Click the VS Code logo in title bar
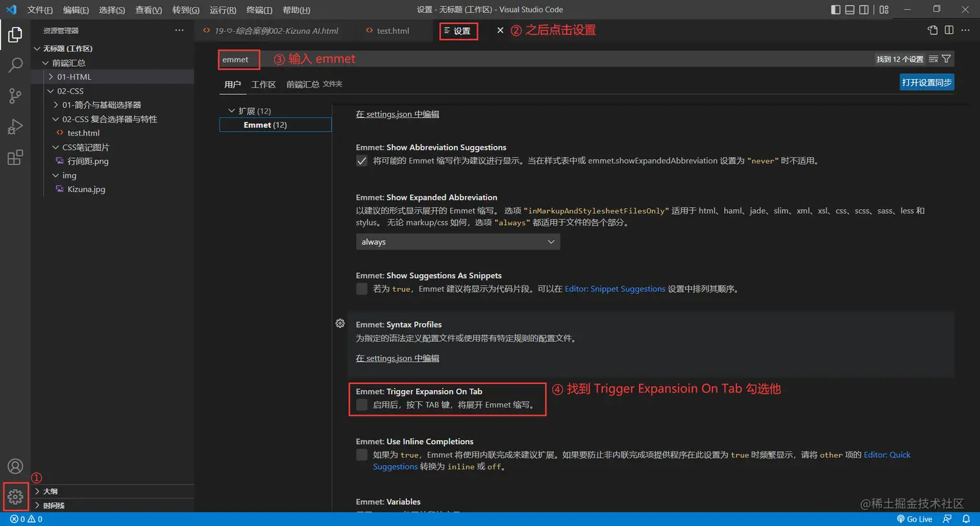The height and width of the screenshot is (526, 980). tap(11, 10)
